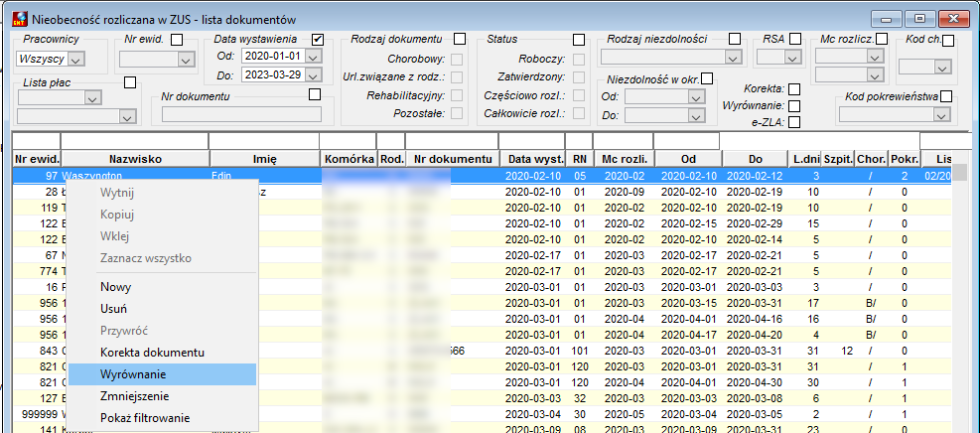Sort by the L.dni column header
This screenshot has height=433, width=980.
[803, 159]
